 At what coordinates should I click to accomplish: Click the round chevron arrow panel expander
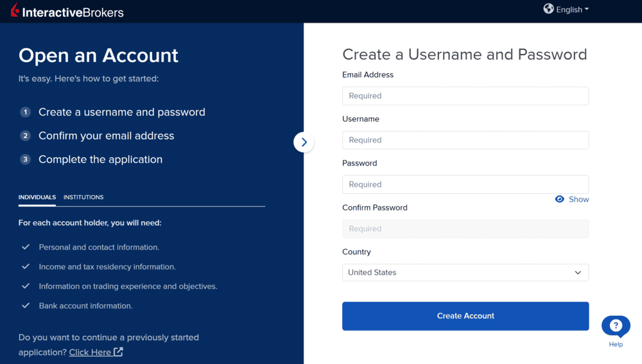pos(304,143)
